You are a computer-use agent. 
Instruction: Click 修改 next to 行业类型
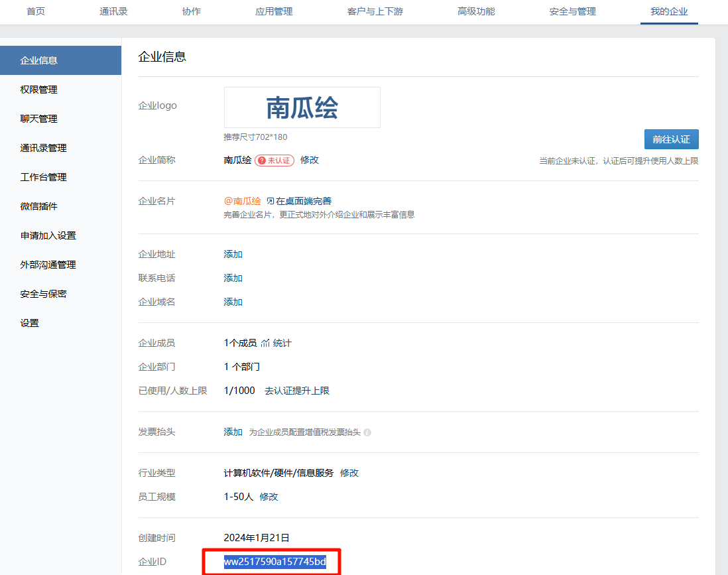coord(349,473)
